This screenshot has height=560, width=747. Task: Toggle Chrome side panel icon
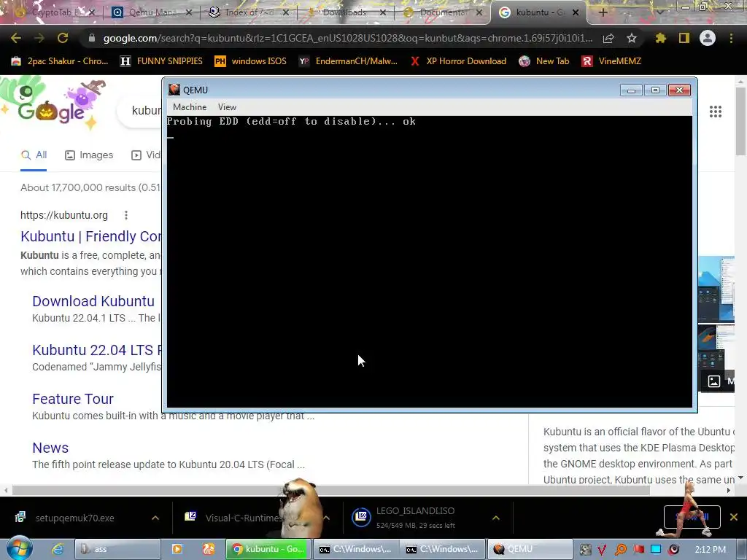click(x=684, y=38)
